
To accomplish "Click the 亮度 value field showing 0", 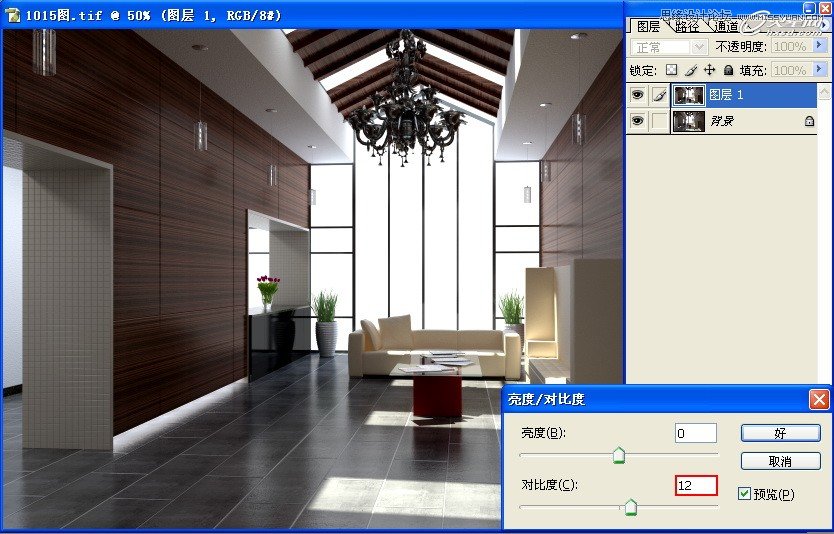I will (x=696, y=433).
